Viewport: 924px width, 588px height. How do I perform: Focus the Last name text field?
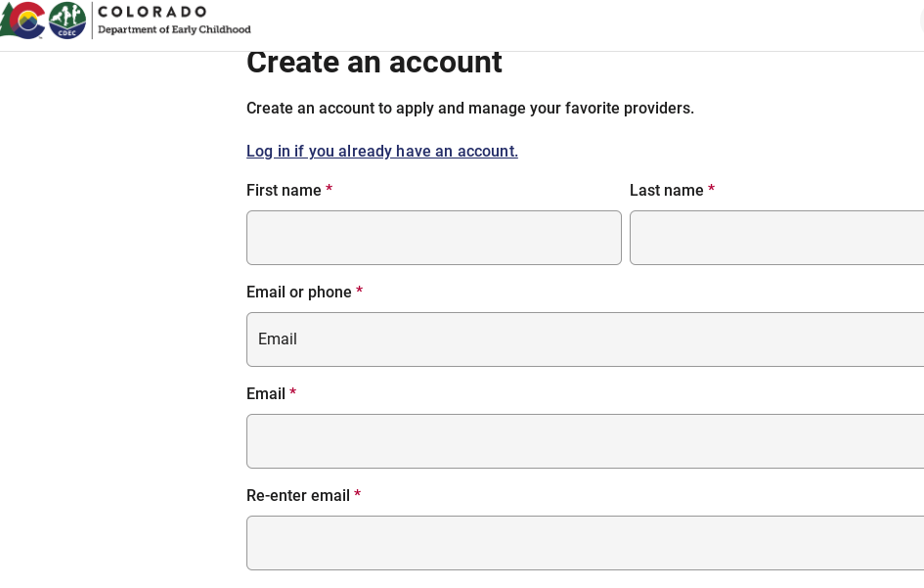tap(776, 238)
